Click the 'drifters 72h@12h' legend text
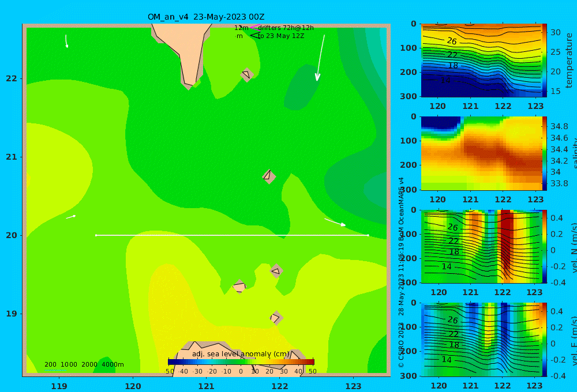Viewport: 577px width, 392px height. 286,28
